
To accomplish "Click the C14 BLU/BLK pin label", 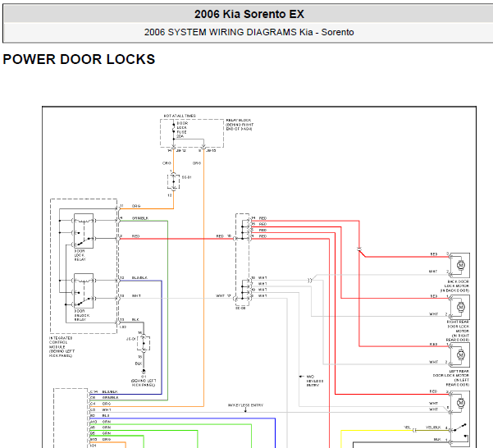I will click(x=104, y=391).
